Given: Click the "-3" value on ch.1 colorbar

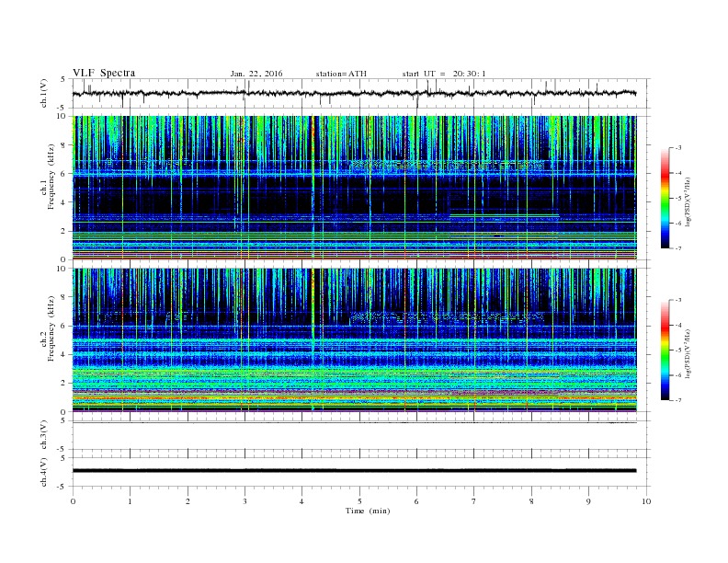Looking at the screenshot, I should [677, 148].
